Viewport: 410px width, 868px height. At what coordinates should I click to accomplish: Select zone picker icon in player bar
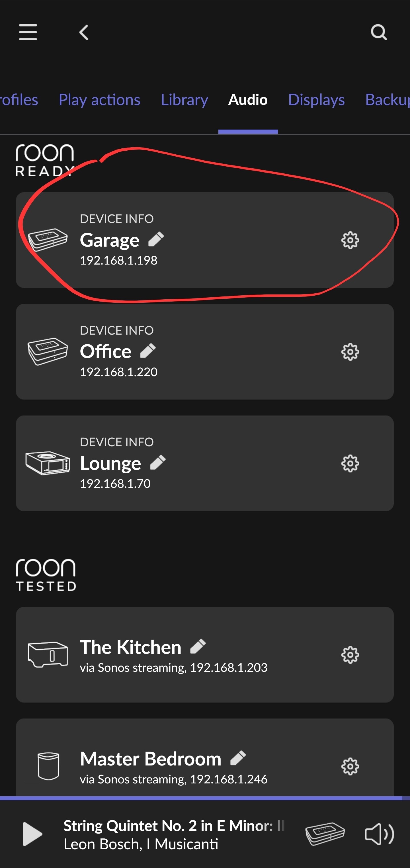(325, 834)
